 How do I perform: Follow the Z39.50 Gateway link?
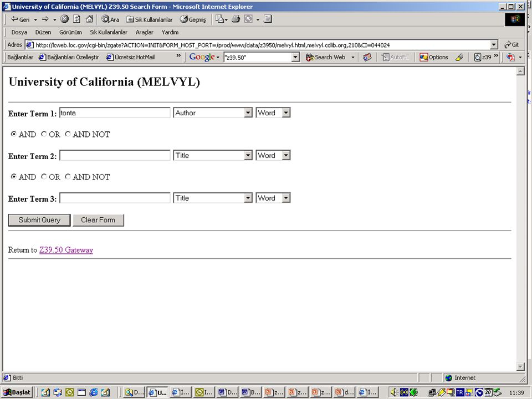tap(66, 250)
